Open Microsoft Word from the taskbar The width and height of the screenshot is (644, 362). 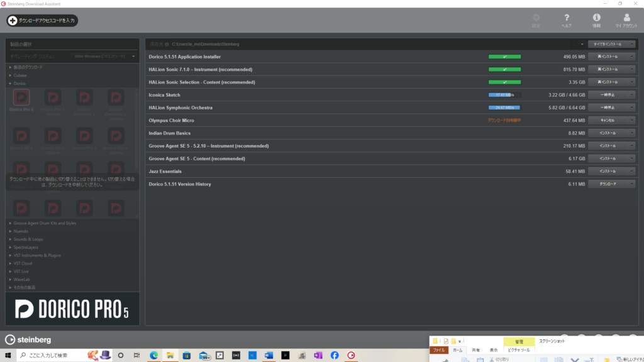tap(269, 355)
